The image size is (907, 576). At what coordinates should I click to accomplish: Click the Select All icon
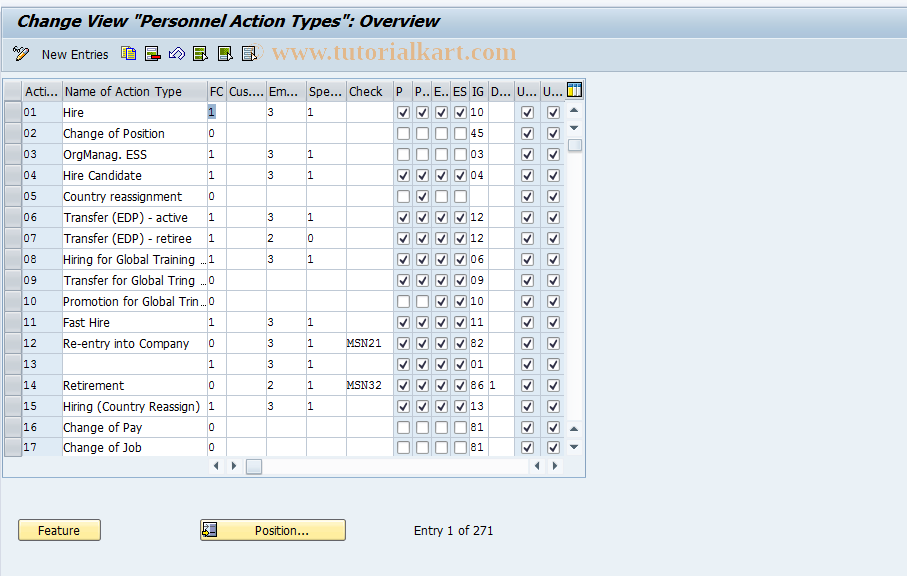coord(201,54)
